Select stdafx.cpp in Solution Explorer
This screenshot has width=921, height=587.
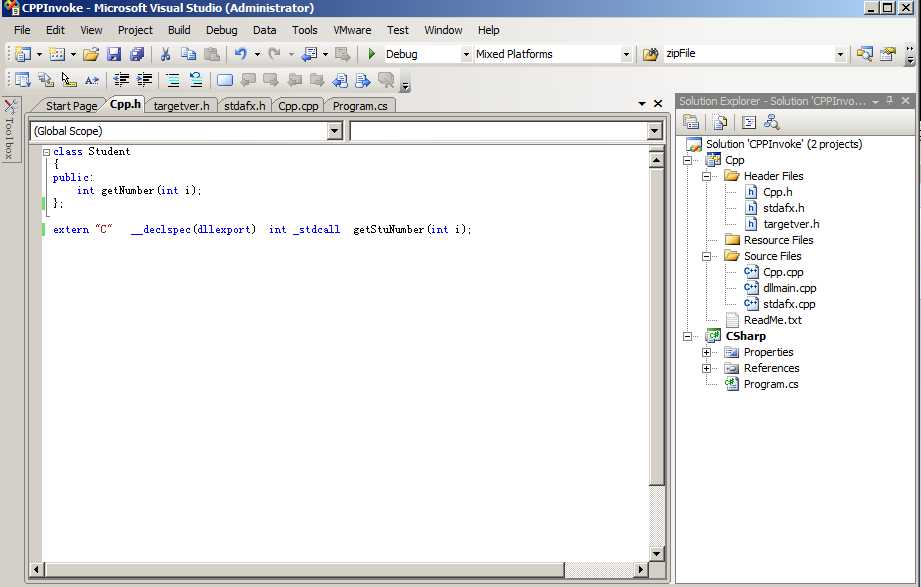pyautogui.click(x=789, y=304)
